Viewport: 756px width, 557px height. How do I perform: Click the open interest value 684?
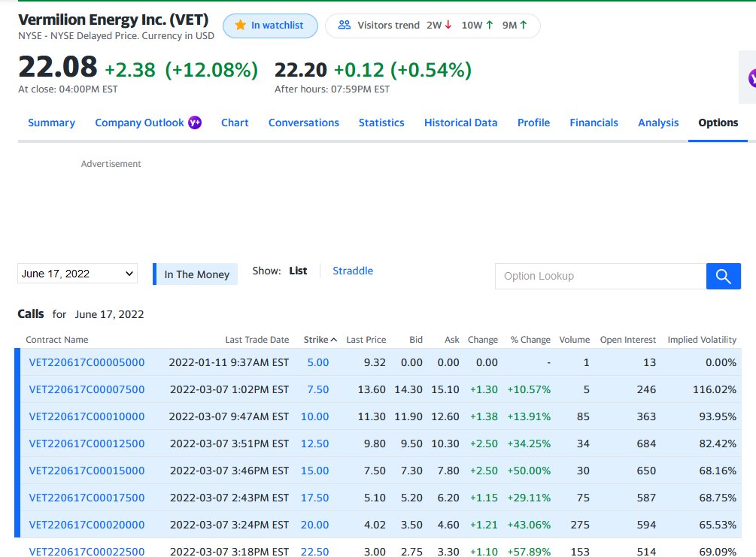pyautogui.click(x=646, y=443)
